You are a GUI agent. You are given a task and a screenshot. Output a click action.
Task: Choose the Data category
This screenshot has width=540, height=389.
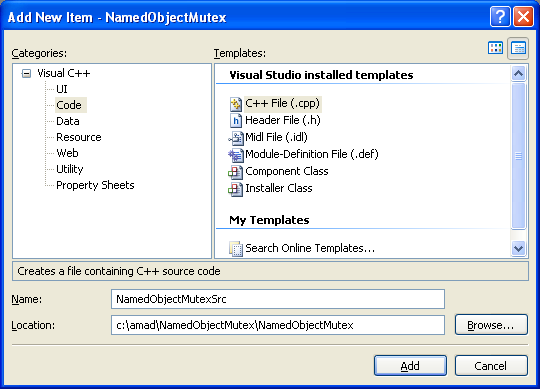pos(68,121)
